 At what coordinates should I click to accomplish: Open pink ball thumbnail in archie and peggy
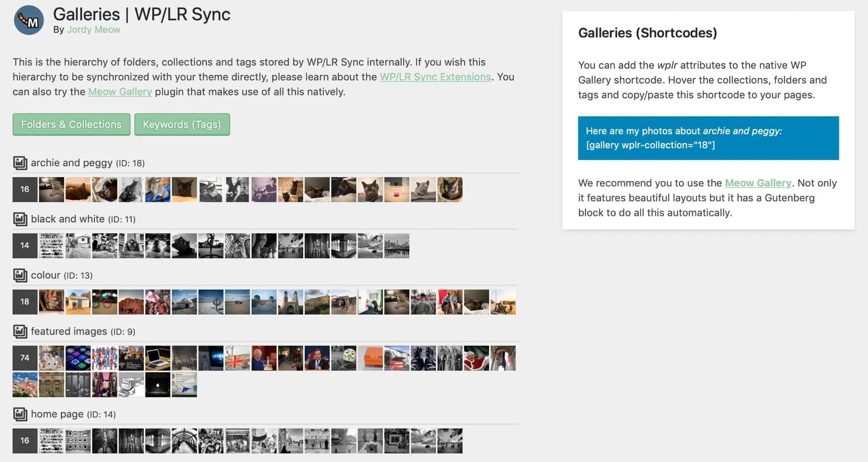tap(397, 189)
